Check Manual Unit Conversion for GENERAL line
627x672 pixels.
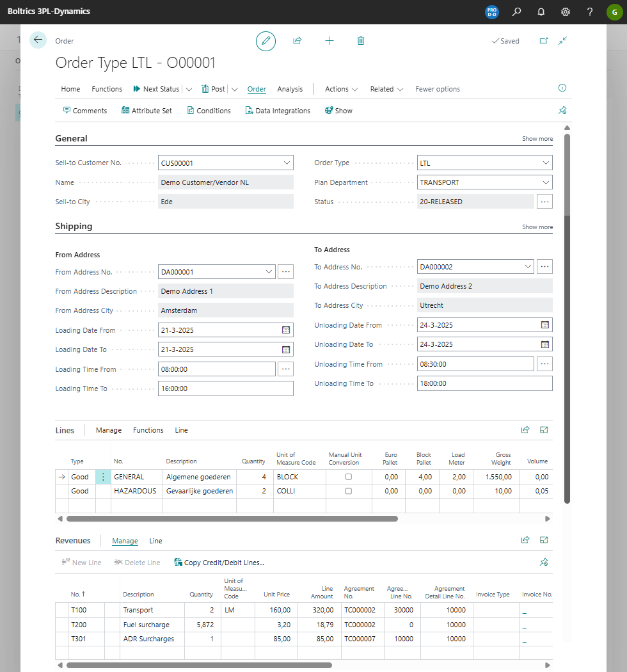click(x=348, y=477)
